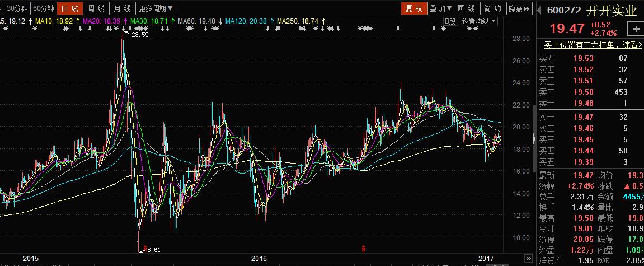Add stock with the plus button
The image size is (644, 266).
636,29
